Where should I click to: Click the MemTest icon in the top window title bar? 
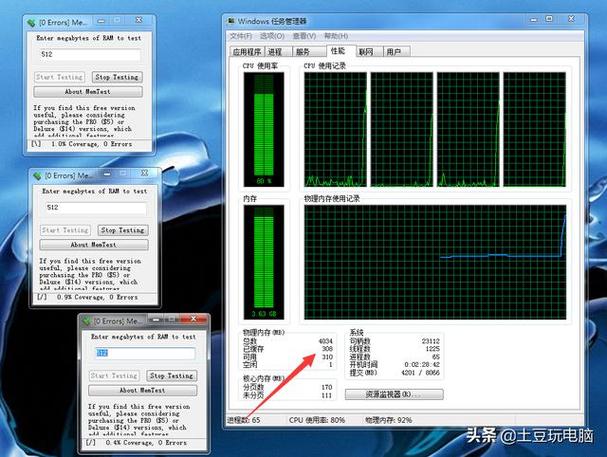coord(31,23)
